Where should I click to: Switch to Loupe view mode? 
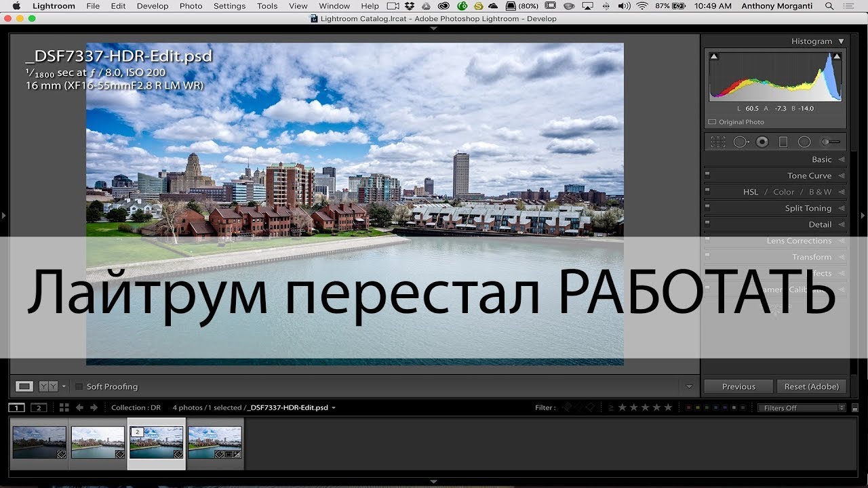point(24,386)
